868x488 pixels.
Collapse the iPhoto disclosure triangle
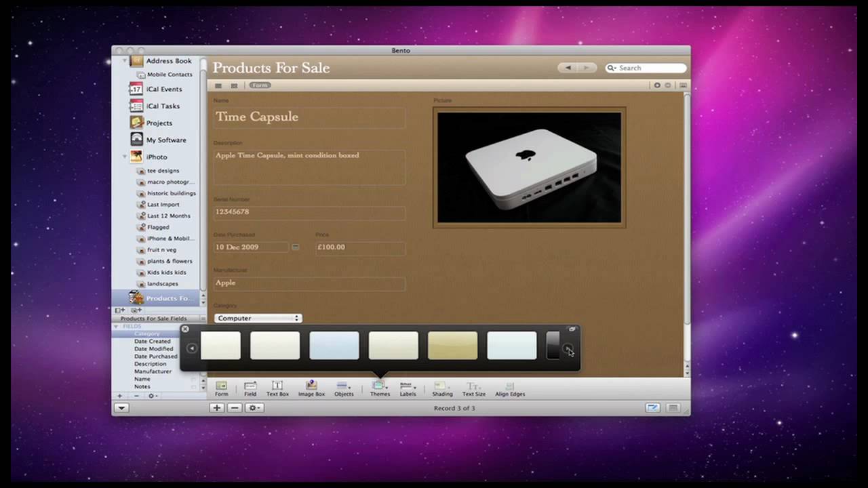124,157
